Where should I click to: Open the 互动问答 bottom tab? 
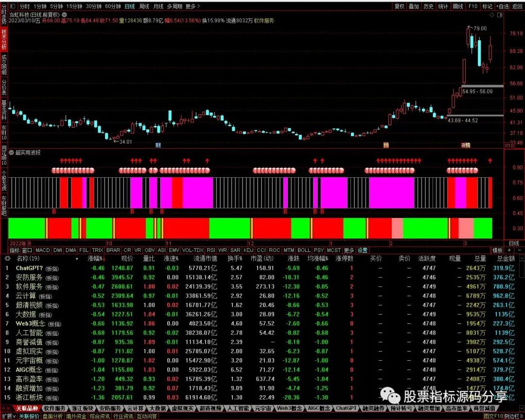[x=147, y=416]
